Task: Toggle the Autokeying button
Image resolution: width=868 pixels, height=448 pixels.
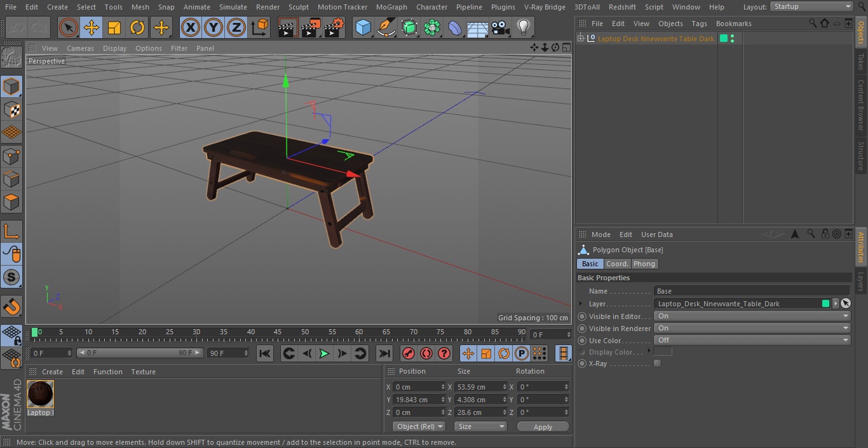Action: [426, 353]
